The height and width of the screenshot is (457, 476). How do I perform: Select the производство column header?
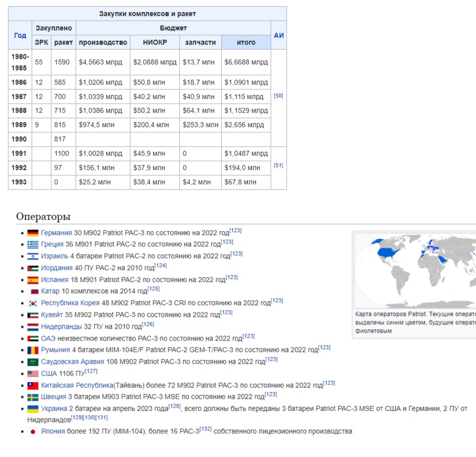click(x=103, y=42)
